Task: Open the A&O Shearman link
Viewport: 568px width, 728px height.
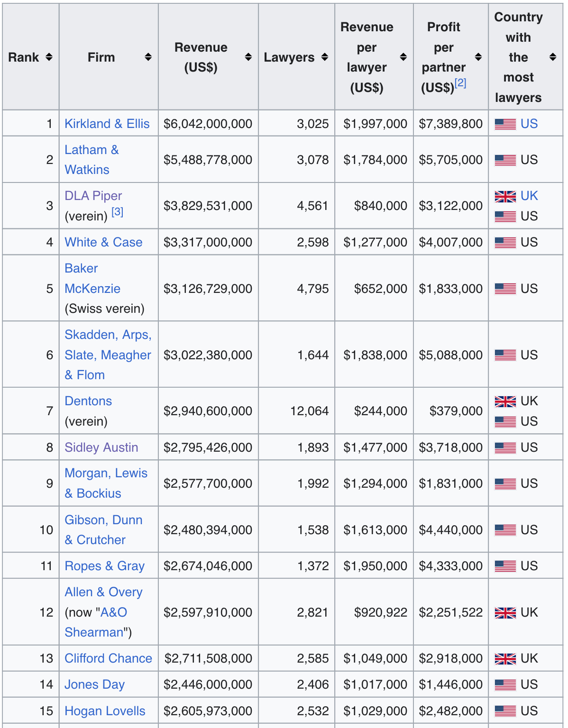Action: tap(97, 622)
